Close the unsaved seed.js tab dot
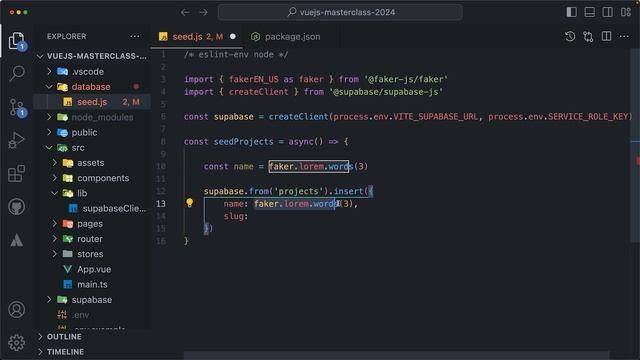This screenshot has width=640, height=360. tap(233, 36)
